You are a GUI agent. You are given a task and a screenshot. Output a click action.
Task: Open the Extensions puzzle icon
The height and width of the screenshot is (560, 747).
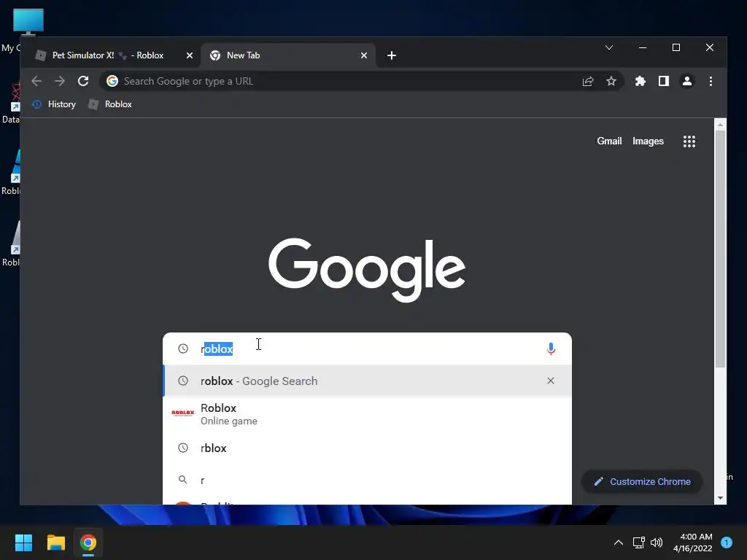(x=640, y=81)
